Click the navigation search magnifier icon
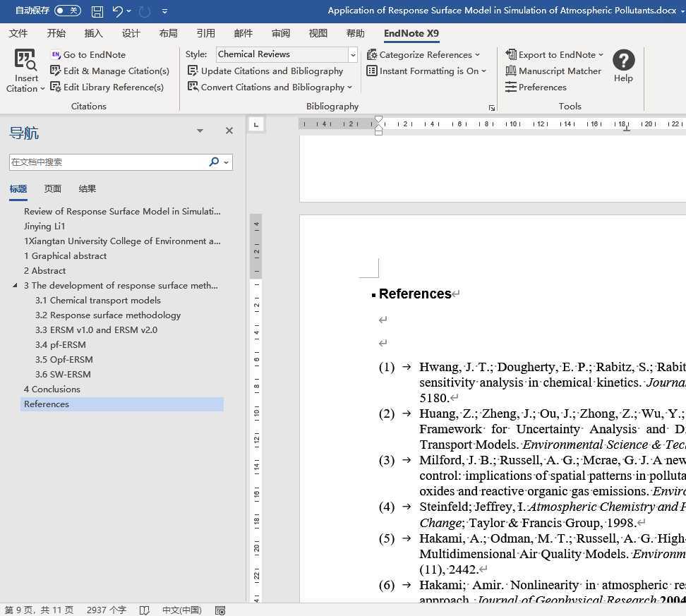Viewport: 686px width, 616px height. (x=214, y=162)
